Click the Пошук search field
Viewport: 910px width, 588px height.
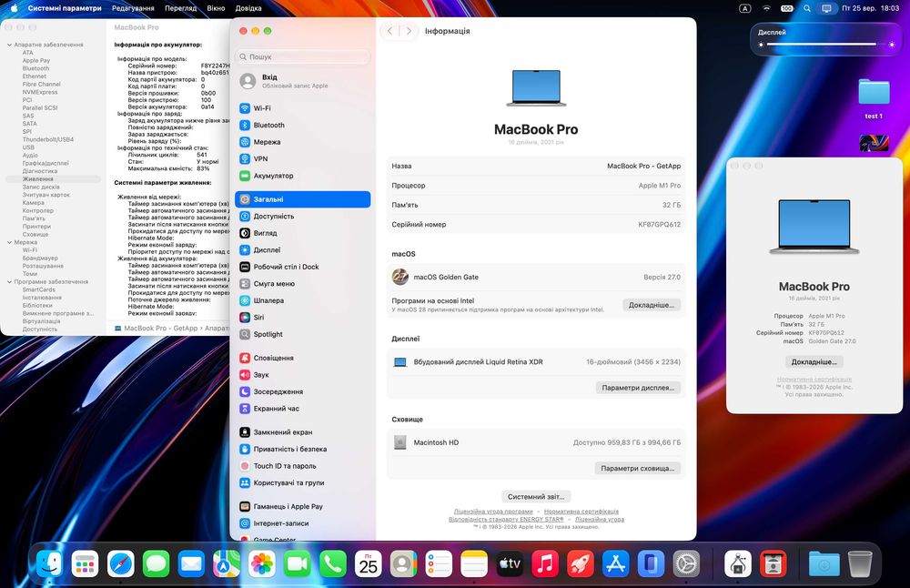302,56
